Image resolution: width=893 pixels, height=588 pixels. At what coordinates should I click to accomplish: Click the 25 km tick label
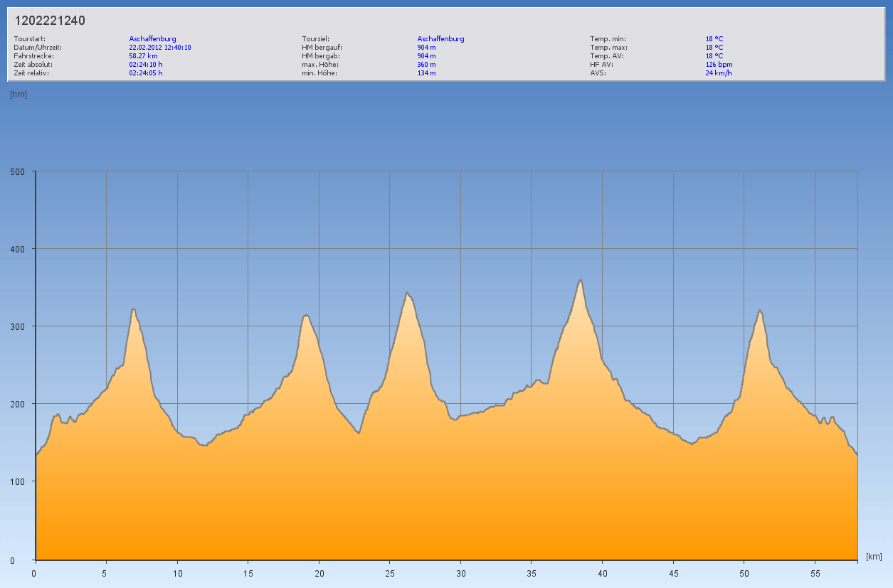coord(390,573)
